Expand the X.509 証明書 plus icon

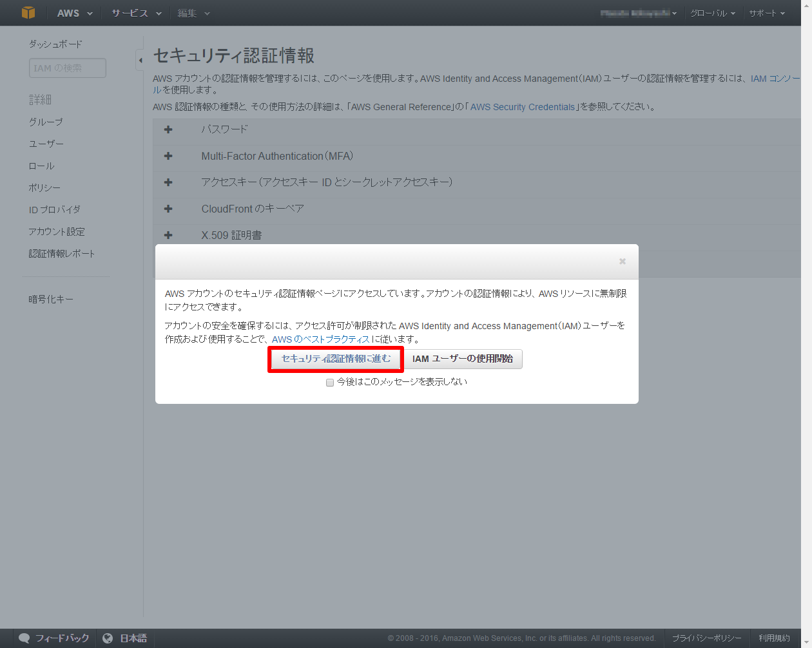pos(168,235)
